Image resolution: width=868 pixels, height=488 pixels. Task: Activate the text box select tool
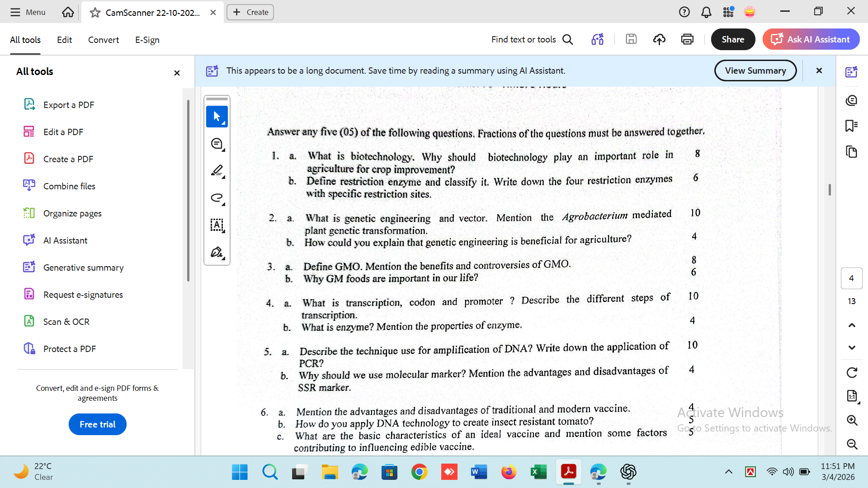pyautogui.click(x=217, y=225)
